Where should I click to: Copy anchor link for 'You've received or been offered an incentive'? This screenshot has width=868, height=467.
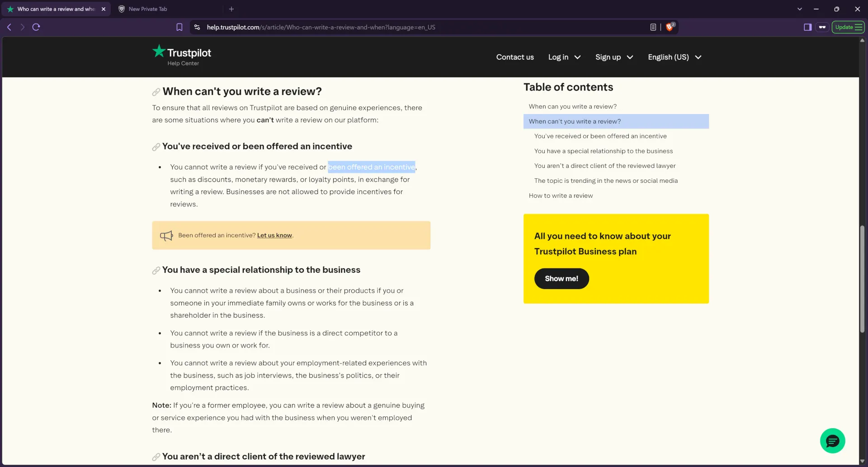pos(156,147)
